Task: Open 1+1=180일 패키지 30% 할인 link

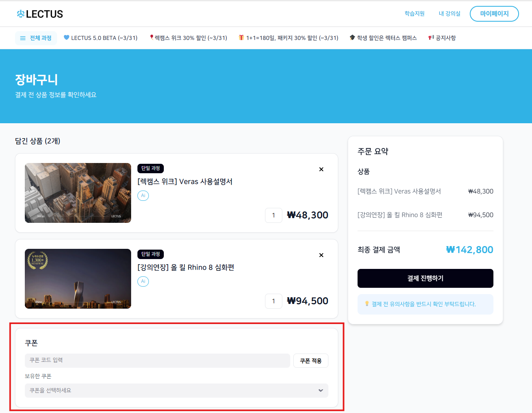Action: click(x=288, y=38)
